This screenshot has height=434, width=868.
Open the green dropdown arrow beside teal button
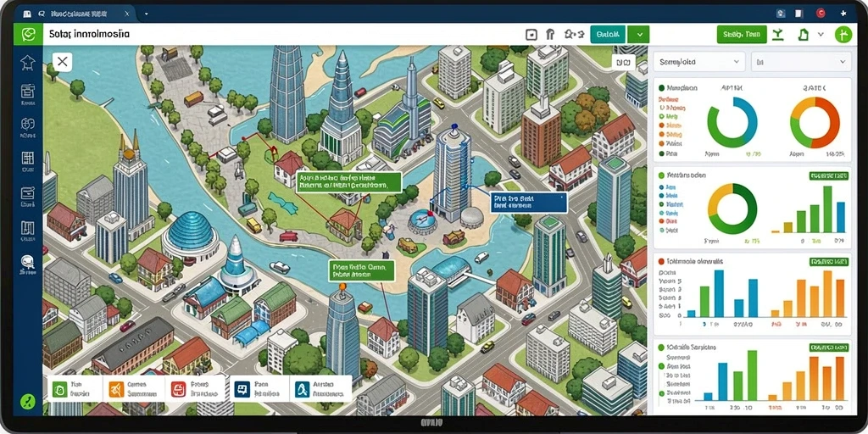[x=639, y=34]
